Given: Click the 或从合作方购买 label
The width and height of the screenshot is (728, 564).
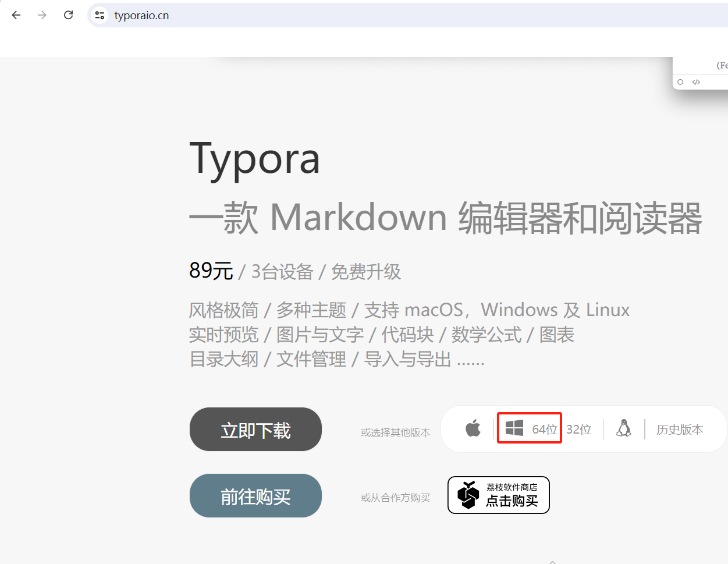Looking at the screenshot, I should (x=395, y=498).
